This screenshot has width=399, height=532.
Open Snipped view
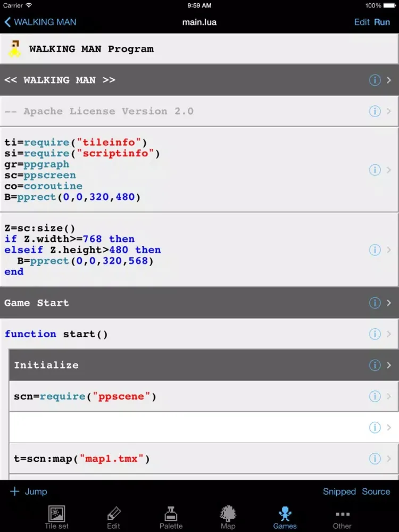click(339, 491)
